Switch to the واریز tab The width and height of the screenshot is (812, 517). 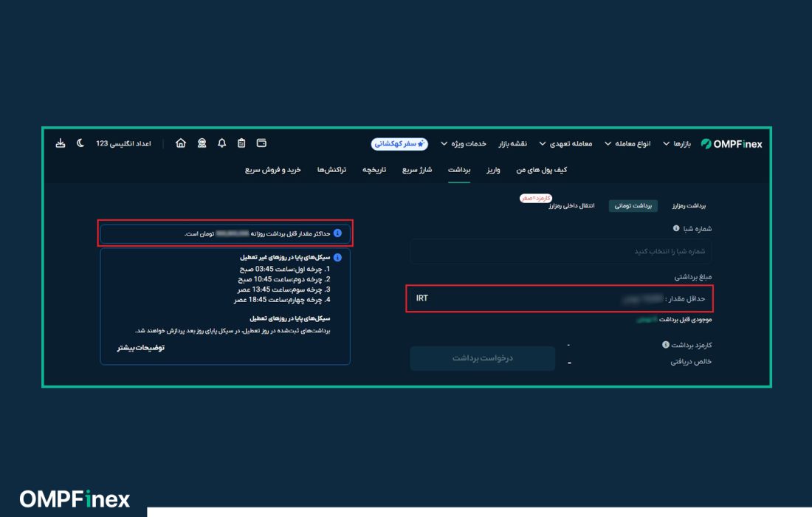point(493,170)
